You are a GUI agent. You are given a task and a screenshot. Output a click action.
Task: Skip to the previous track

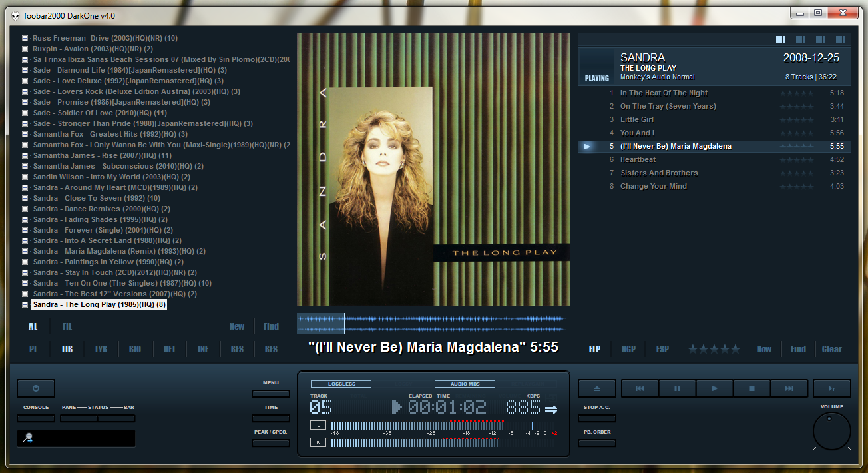640,388
